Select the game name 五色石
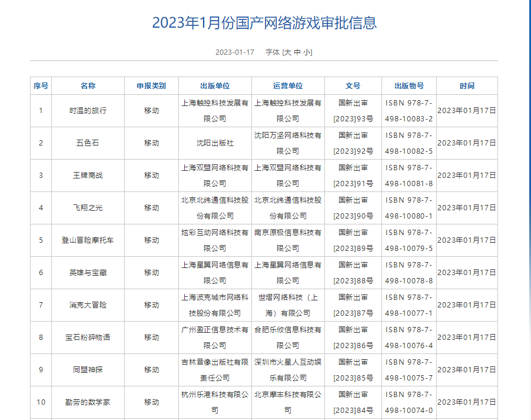Screen dimensions: 531x420 tap(88, 143)
